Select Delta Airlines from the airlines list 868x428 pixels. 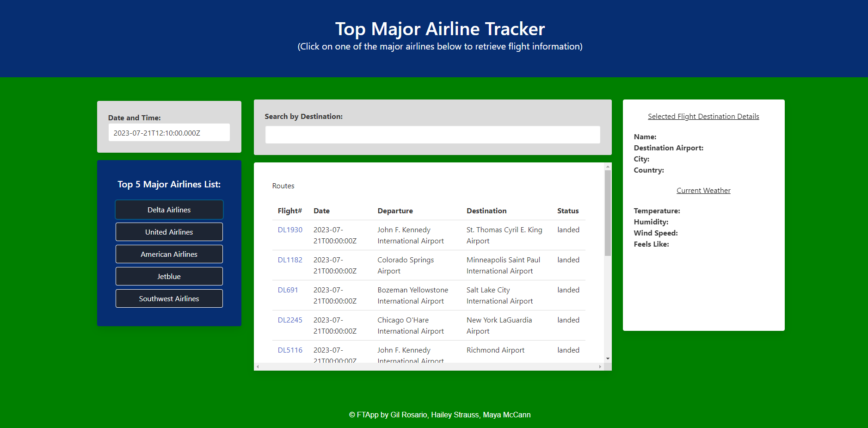click(x=169, y=210)
